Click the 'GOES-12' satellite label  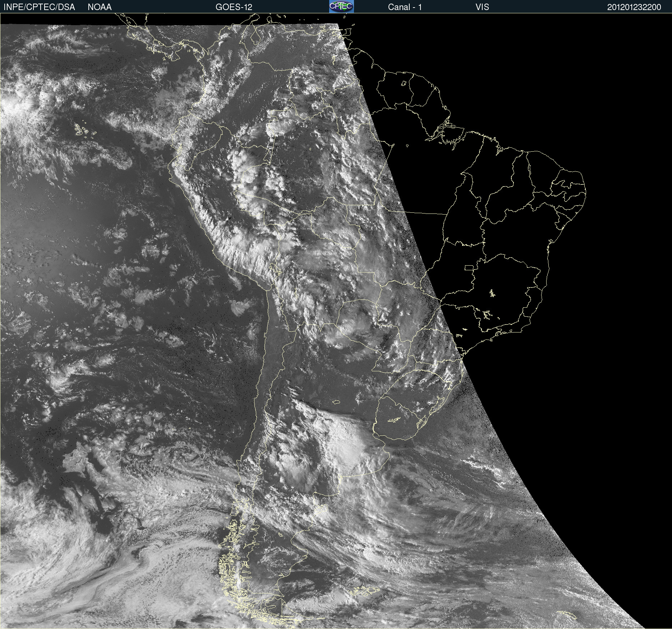pos(234,7)
